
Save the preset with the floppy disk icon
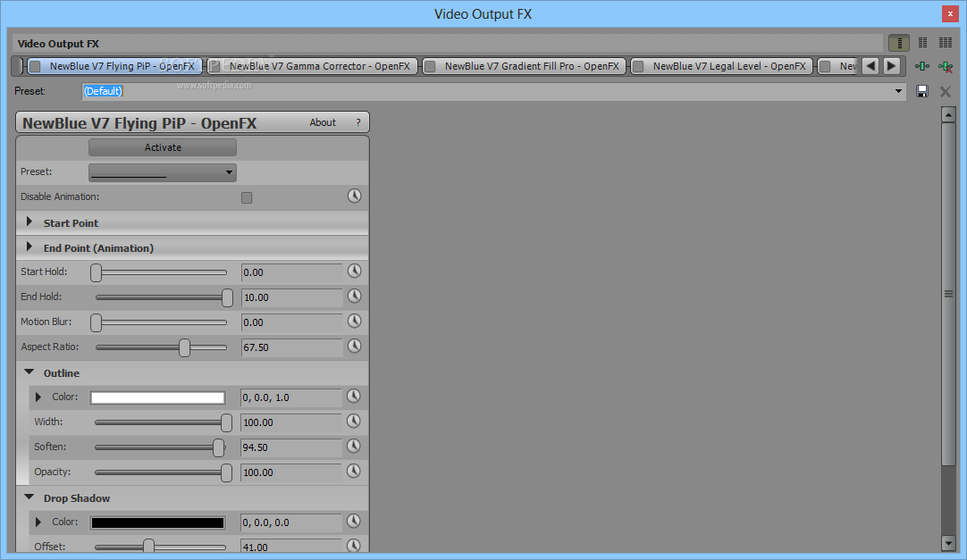click(x=922, y=91)
